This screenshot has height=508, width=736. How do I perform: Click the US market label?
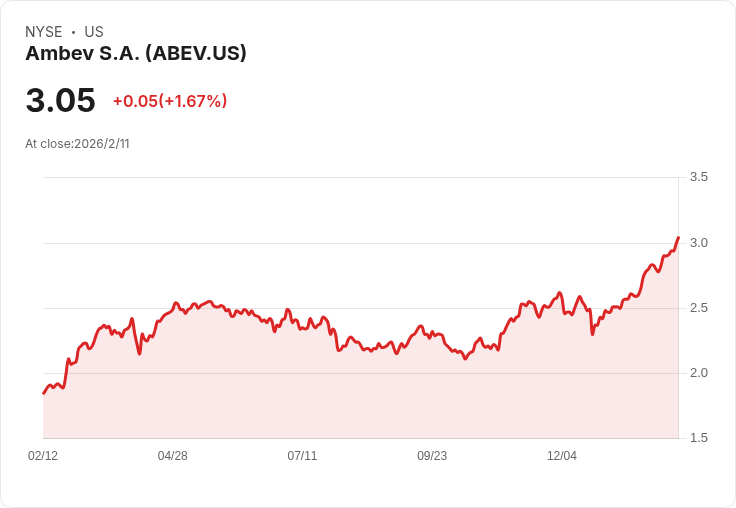click(x=94, y=32)
